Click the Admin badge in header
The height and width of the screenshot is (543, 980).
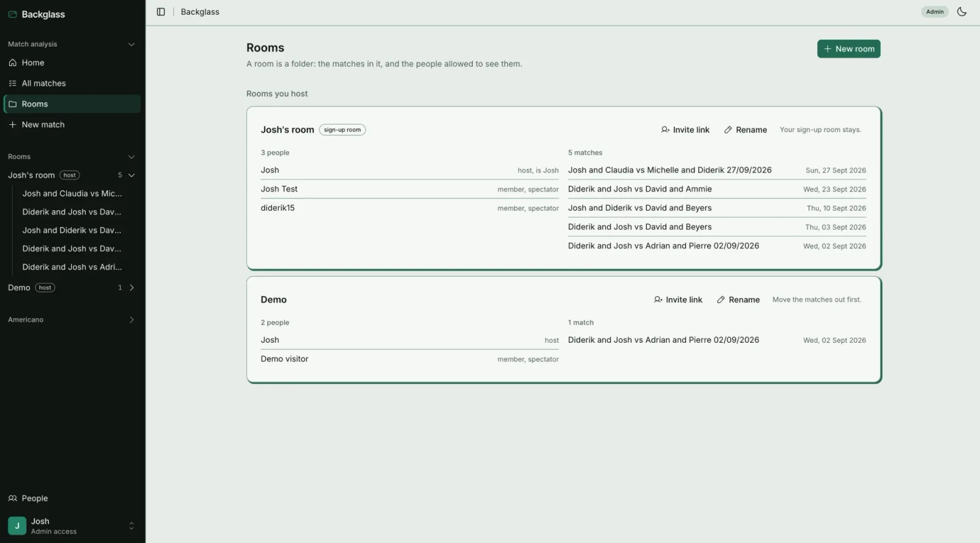[x=935, y=12]
